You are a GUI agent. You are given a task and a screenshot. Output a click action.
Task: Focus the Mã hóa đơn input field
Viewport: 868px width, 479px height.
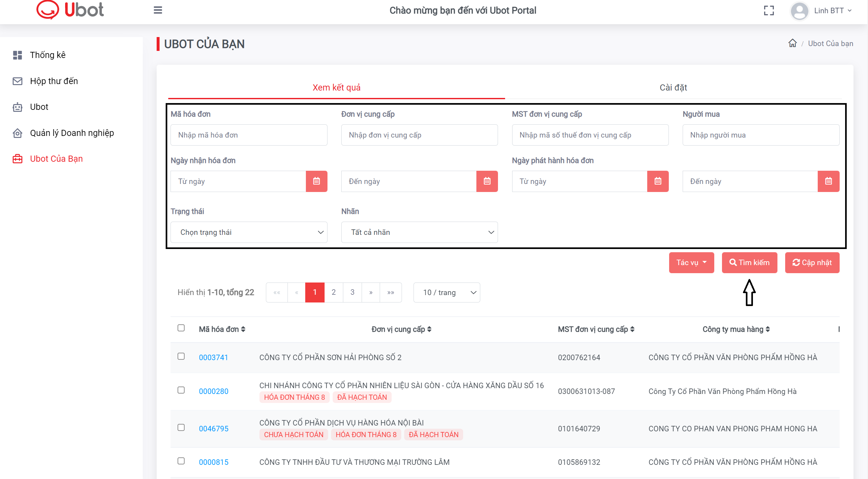point(249,135)
